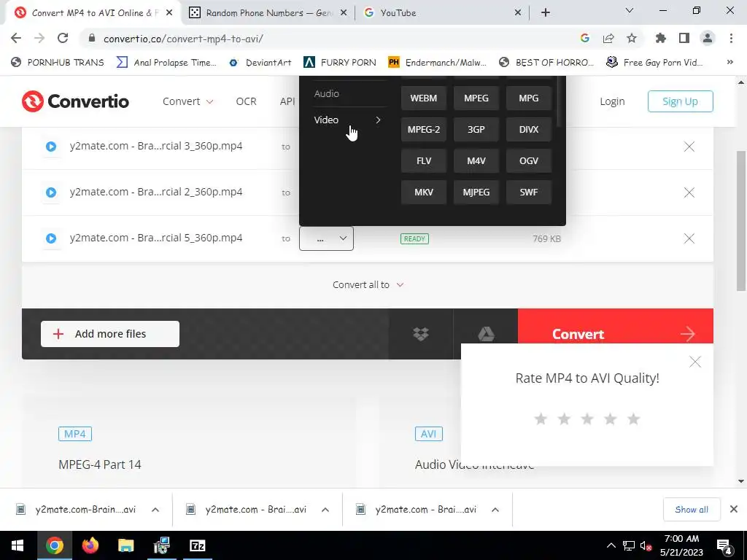The image size is (747, 560).
Task: Play the Bra...rcial 5_360p.mp4 preview
Action: pyautogui.click(x=51, y=238)
